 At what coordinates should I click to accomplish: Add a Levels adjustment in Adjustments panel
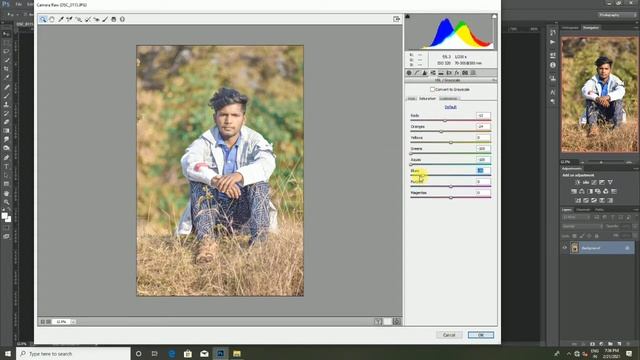586,182
